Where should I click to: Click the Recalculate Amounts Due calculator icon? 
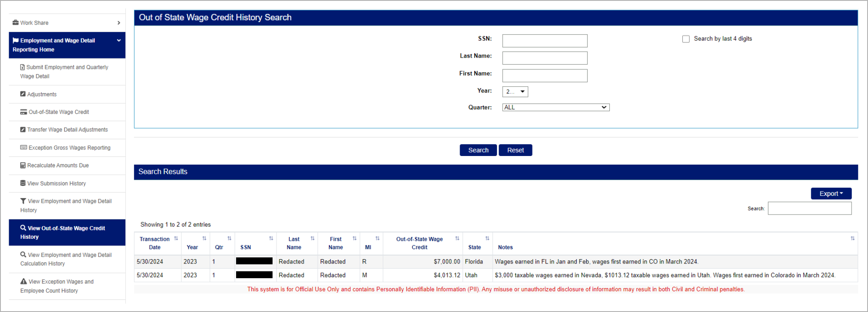click(x=23, y=166)
